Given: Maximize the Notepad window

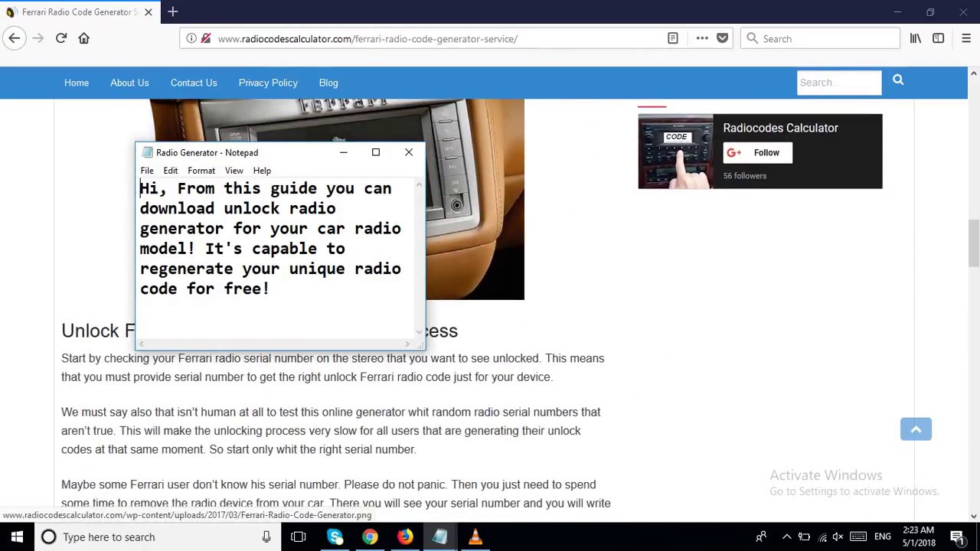Looking at the screenshot, I should 376,152.
